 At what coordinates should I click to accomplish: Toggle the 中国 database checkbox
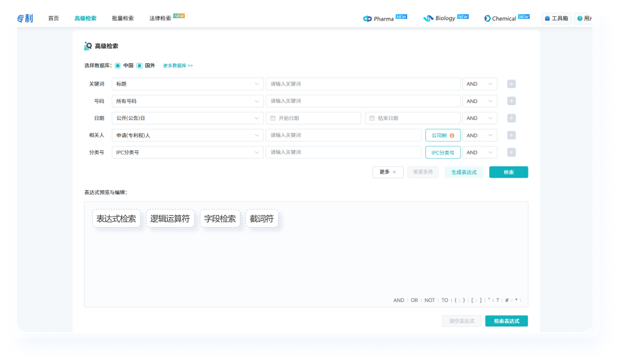[118, 66]
